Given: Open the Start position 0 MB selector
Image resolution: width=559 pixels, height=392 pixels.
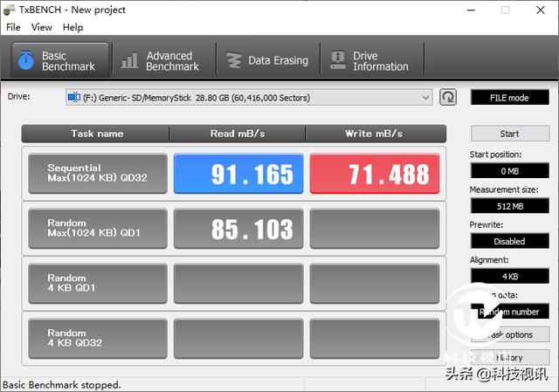Looking at the screenshot, I should (510, 171).
